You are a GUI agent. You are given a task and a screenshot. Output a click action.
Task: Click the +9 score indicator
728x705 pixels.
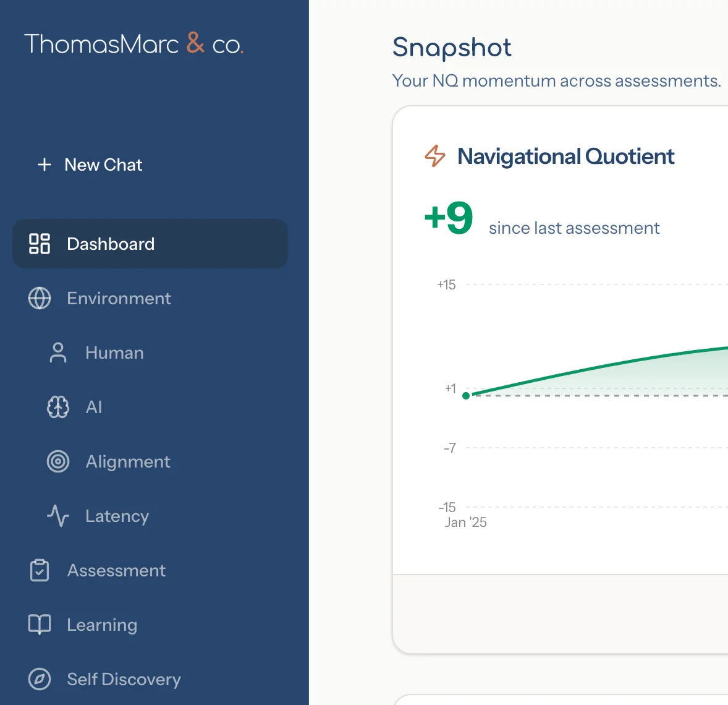(x=447, y=218)
